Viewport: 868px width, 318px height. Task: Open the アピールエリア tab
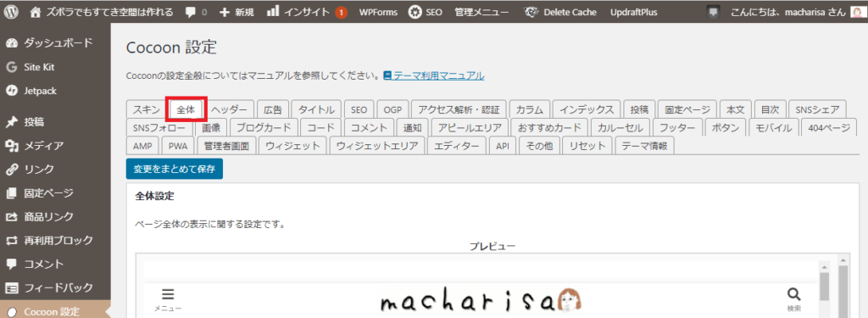[x=470, y=127]
